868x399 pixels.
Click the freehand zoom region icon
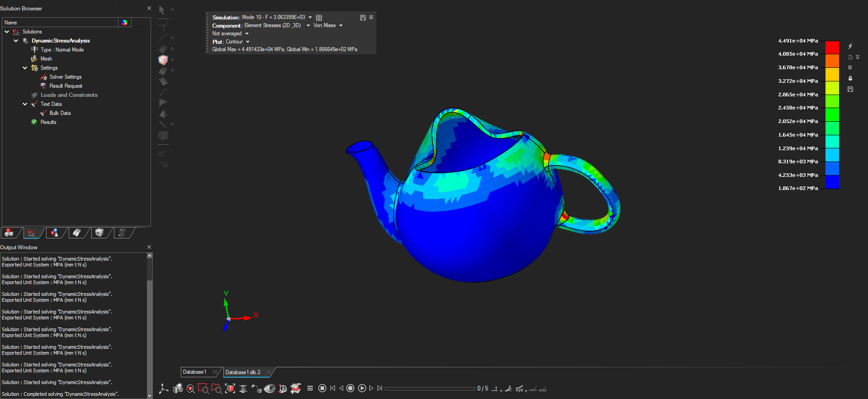coord(217,388)
